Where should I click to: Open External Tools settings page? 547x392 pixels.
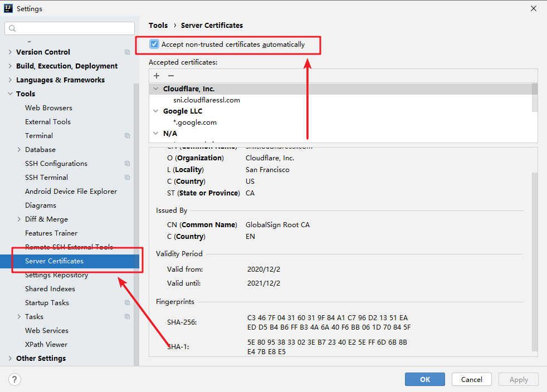tap(48, 122)
